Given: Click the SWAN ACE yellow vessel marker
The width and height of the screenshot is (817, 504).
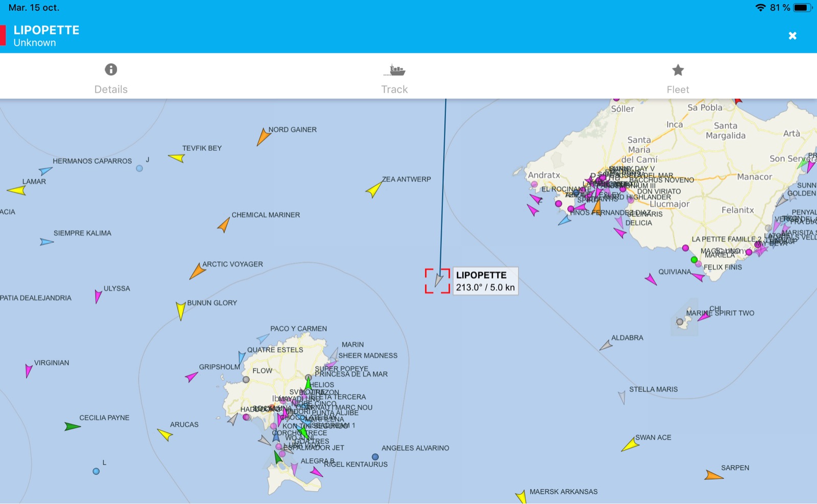Looking at the screenshot, I should click(630, 445).
